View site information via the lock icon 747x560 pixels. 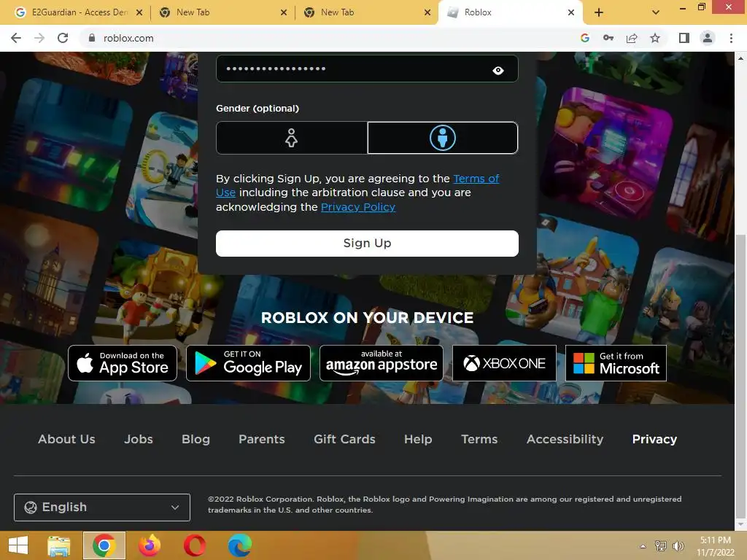[92, 38]
